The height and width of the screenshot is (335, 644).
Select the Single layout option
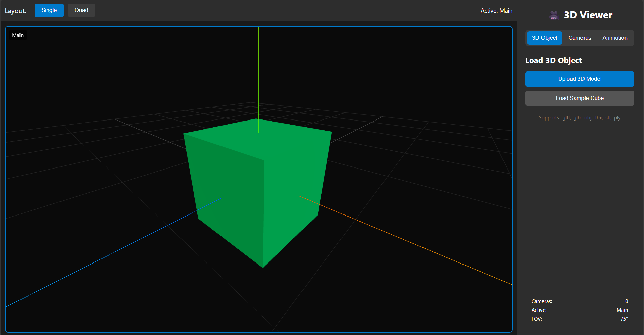click(49, 10)
